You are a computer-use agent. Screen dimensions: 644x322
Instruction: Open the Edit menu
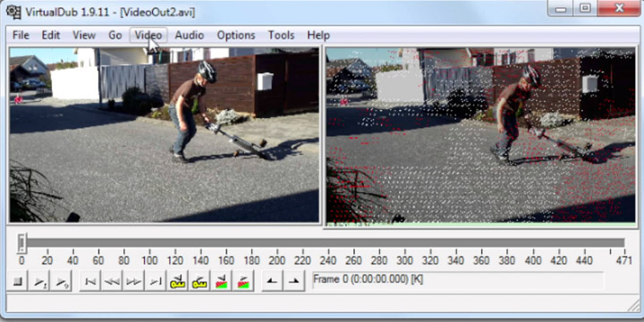51,35
